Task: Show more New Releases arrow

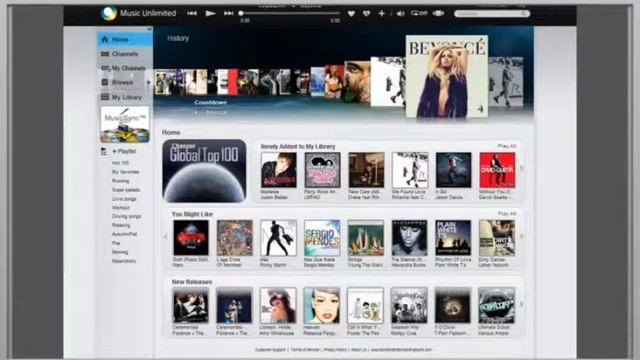Action: 522,304
